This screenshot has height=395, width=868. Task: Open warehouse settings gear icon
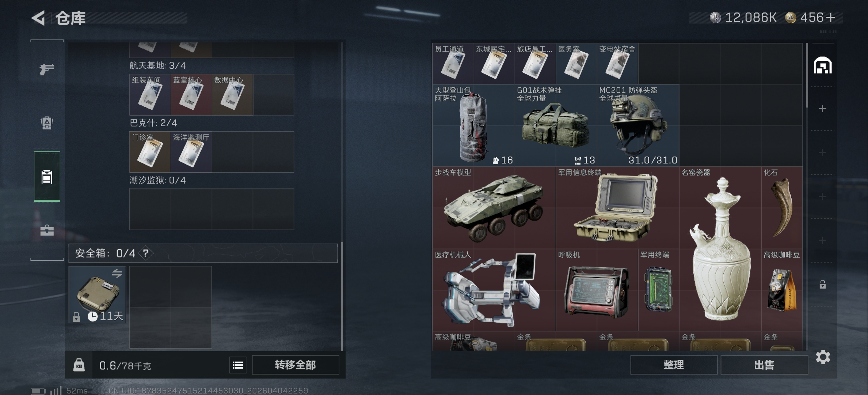(823, 357)
